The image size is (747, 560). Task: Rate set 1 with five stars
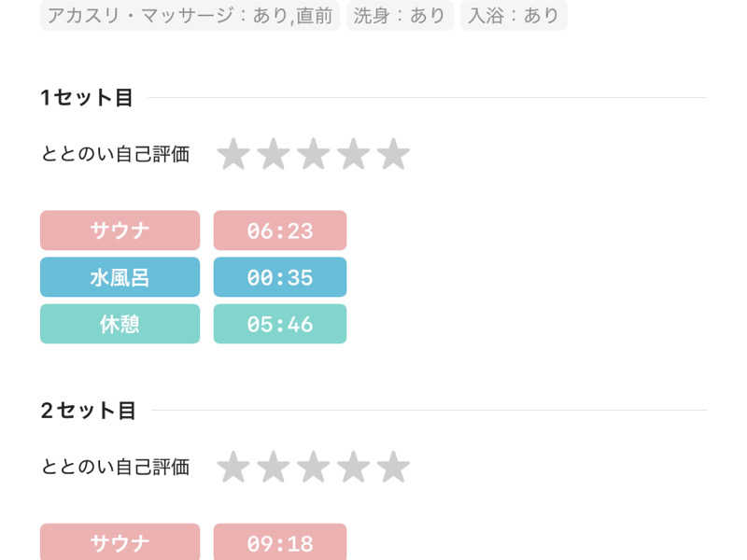tap(393, 154)
